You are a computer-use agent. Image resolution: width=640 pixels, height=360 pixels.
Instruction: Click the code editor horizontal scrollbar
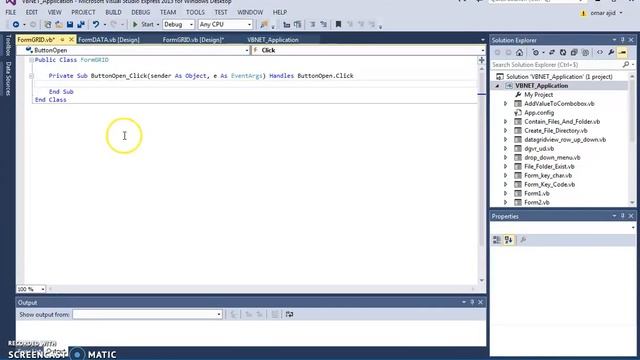(261, 289)
